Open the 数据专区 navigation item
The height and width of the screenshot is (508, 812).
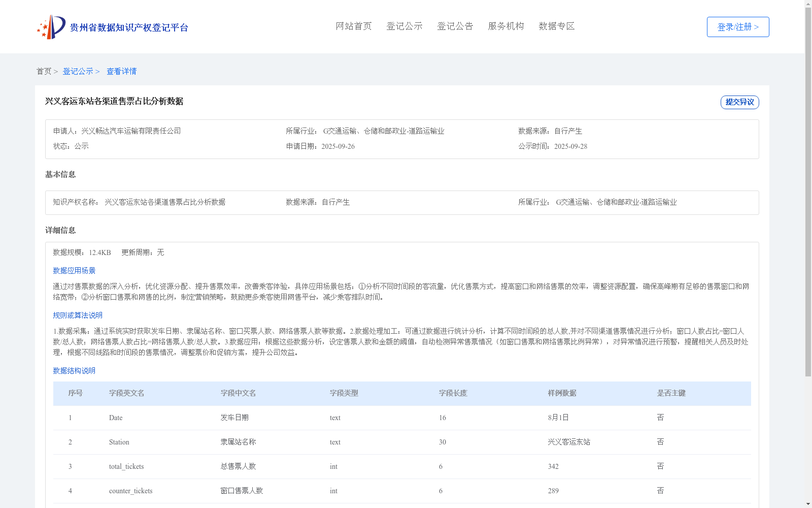coord(557,26)
